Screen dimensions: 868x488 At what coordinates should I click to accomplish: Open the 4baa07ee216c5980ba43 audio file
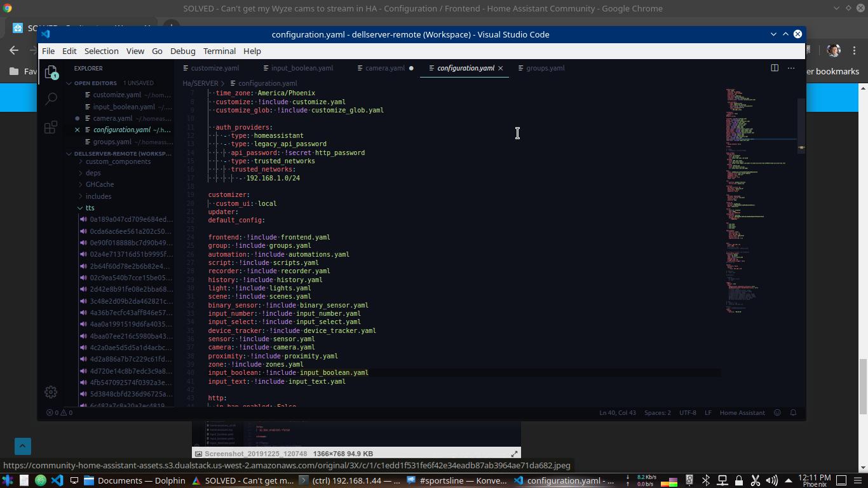pyautogui.click(x=130, y=336)
